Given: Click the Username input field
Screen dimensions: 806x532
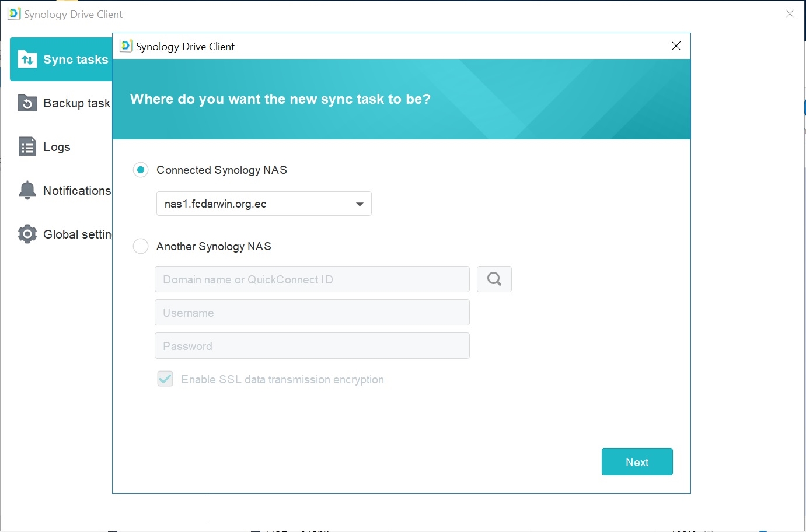Looking at the screenshot, I should coord(312,313).
